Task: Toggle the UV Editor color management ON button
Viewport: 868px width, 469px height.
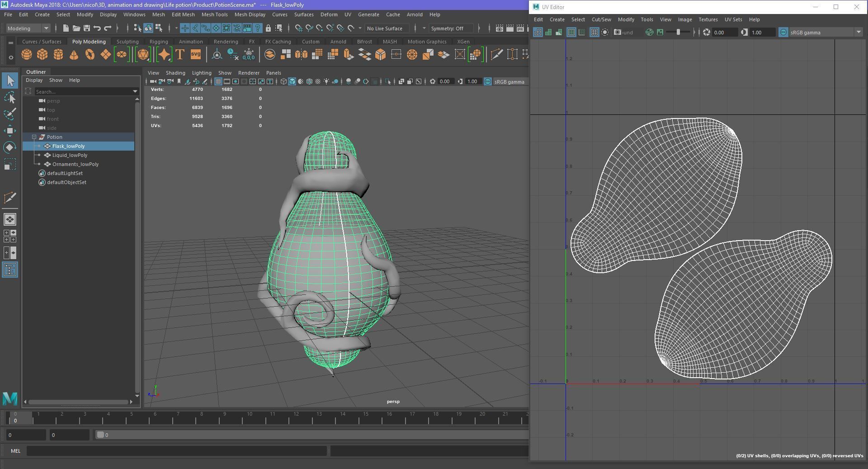Action: click(x=783, y=32)
